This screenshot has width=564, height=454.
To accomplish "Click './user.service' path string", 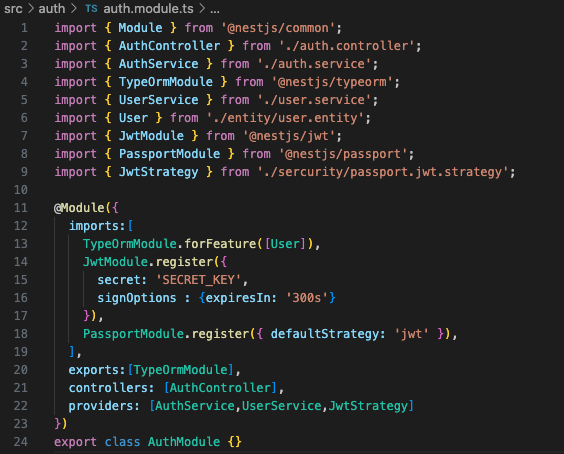I will click(314, 100).
